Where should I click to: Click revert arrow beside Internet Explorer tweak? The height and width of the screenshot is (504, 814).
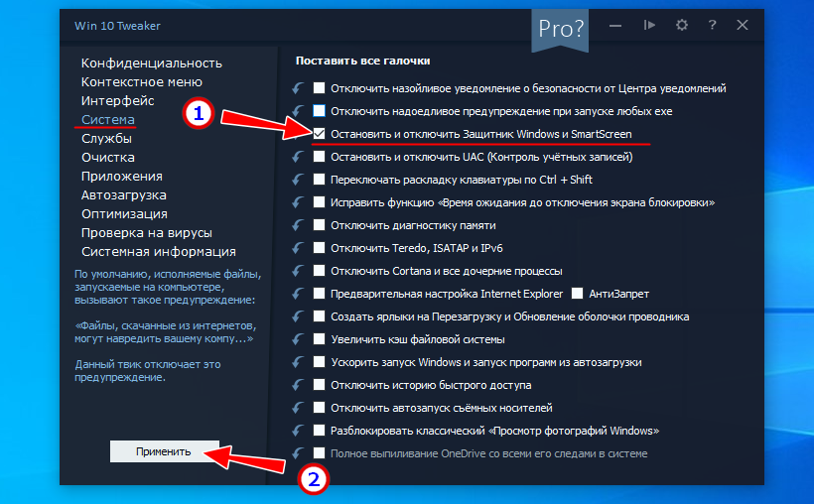click(x=298, y=294)
